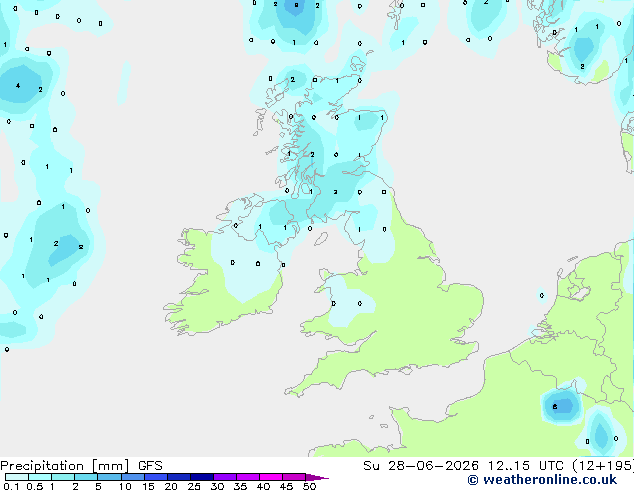Click the 0.1–0.5 mm legend color swatch
The width and height of the screenshot is (634, 490).
17,477
